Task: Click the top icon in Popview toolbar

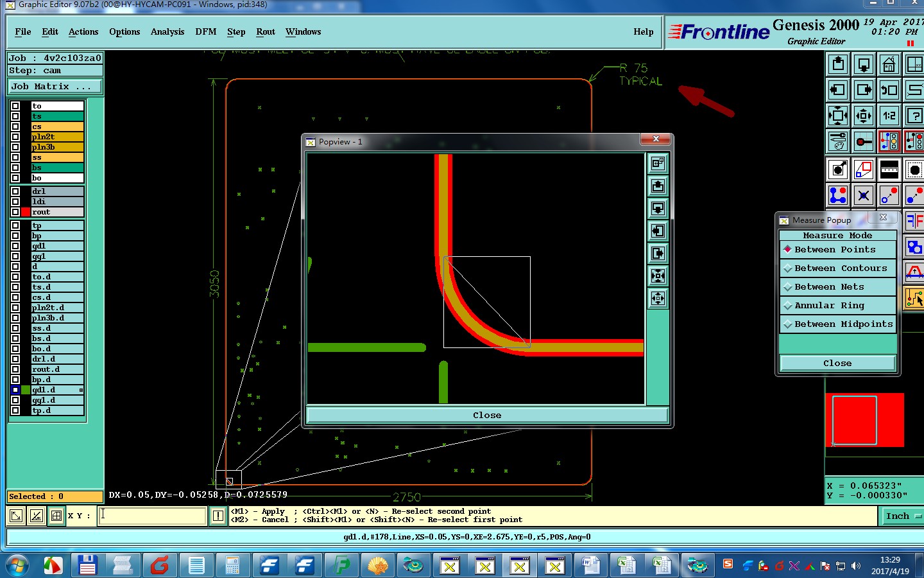Action: coord(658,163)
